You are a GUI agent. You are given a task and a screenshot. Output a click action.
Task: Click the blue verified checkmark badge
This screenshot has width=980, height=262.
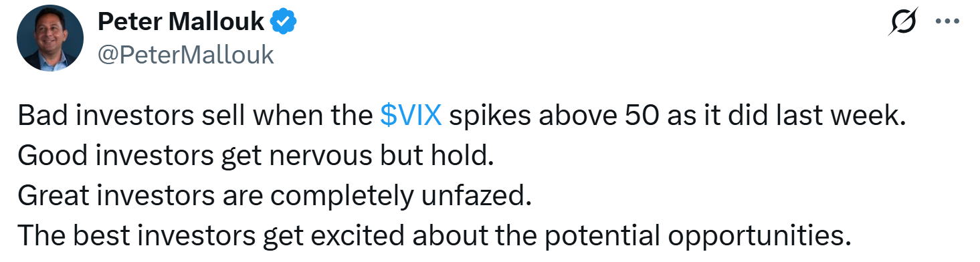coord(284,23)
